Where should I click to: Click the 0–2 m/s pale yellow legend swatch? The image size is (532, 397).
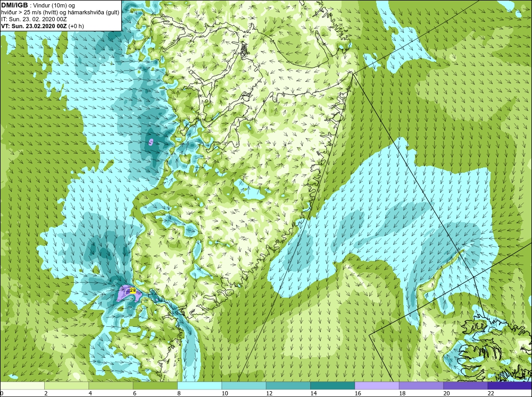click(x=22, y=386)
